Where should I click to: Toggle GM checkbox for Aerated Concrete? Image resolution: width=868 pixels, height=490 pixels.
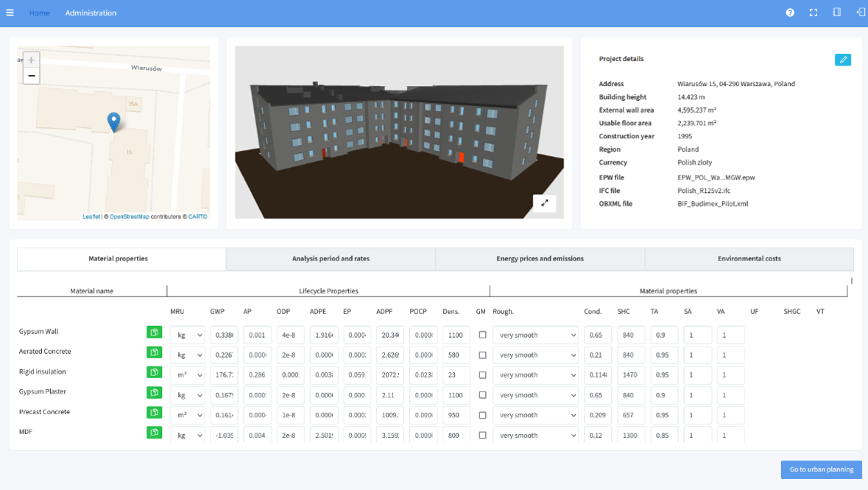pyautogui.click(x=483, y=355)
